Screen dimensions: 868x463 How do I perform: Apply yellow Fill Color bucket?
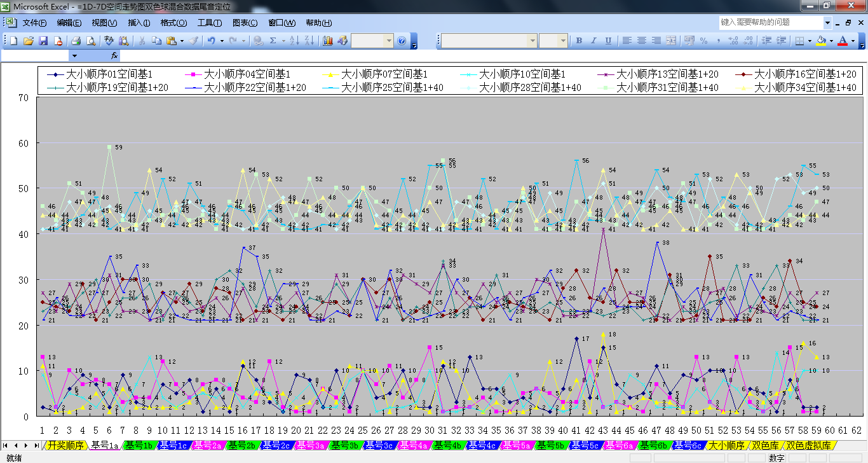(821, 41)
